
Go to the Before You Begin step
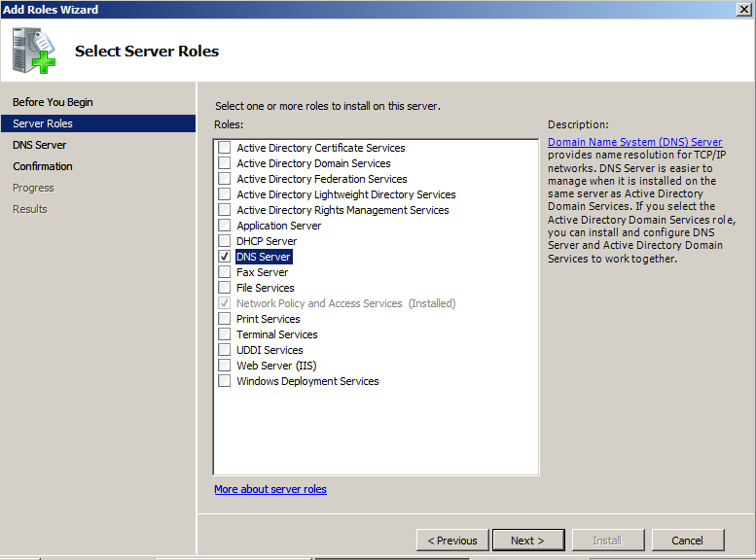pyautogui.click(x=53, y=102)
